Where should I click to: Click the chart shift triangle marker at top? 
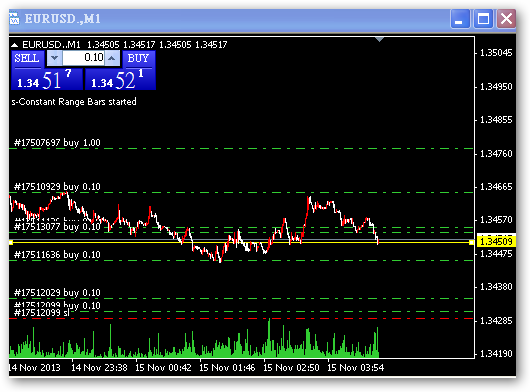379,40
